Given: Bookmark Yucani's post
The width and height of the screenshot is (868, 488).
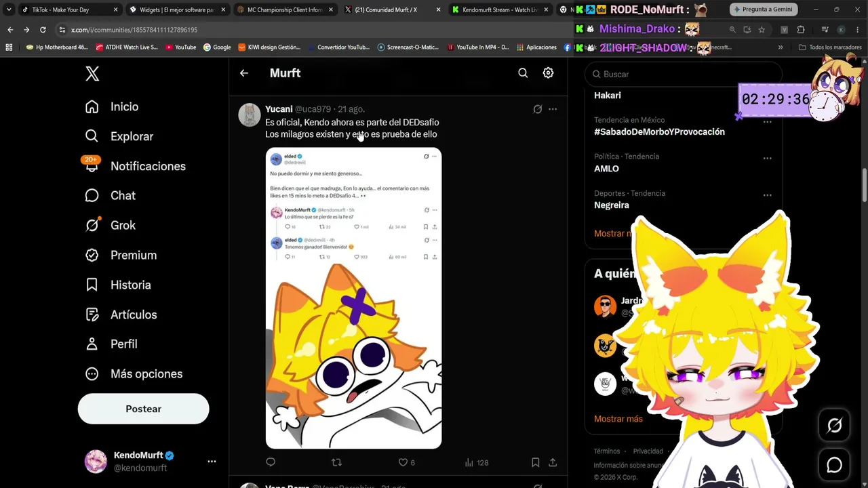Looking at the screenshot, I should point(535,462).
